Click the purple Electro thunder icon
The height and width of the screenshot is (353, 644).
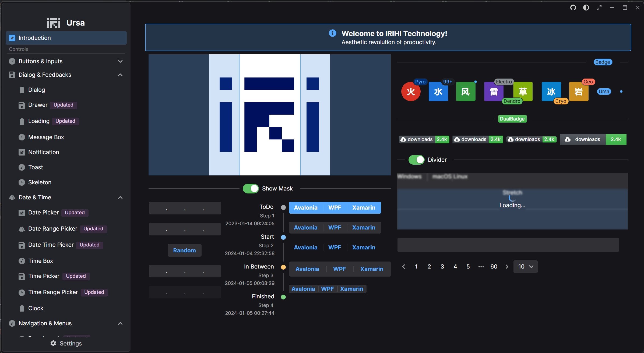pyautogui.click(x=494, y=92)
